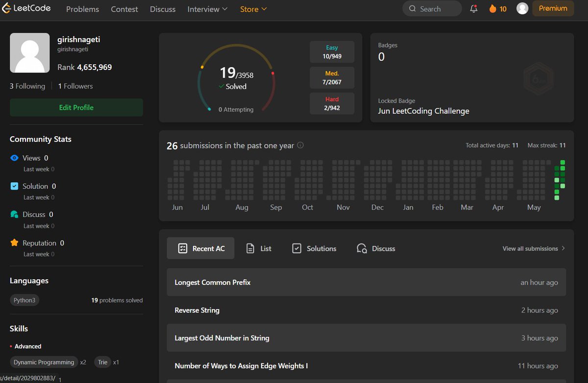Select the Med. 7/2067 stat box

[x=332, y=77]
